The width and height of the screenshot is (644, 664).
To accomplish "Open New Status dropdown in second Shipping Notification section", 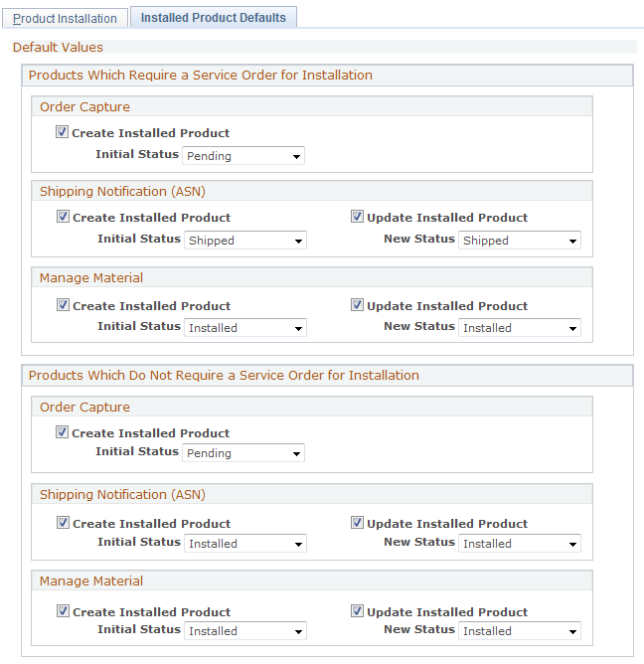I will click(x=520, y=544).
